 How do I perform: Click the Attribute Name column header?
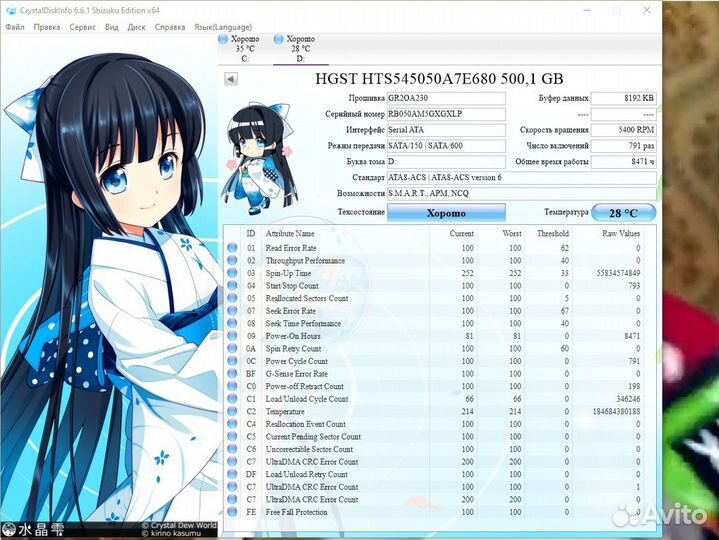tap(290, 234)
